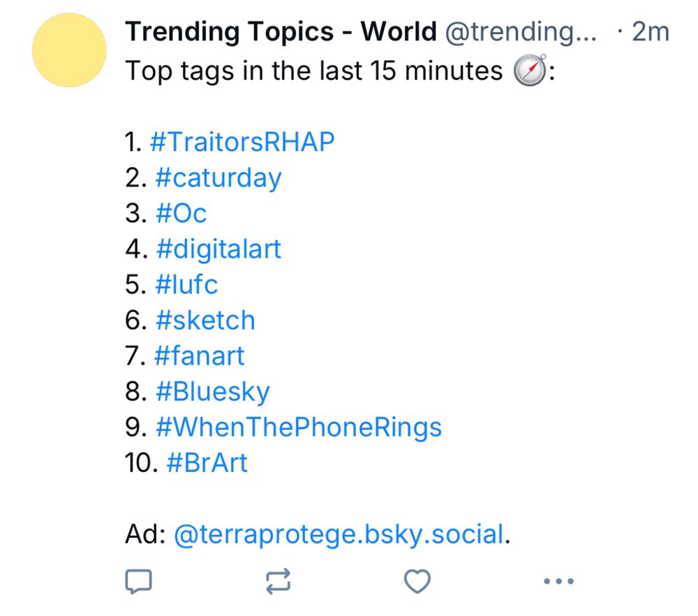Click the #Bluesky hashtag
This screenshot has width=698, height=616.
tap(212, 392)
